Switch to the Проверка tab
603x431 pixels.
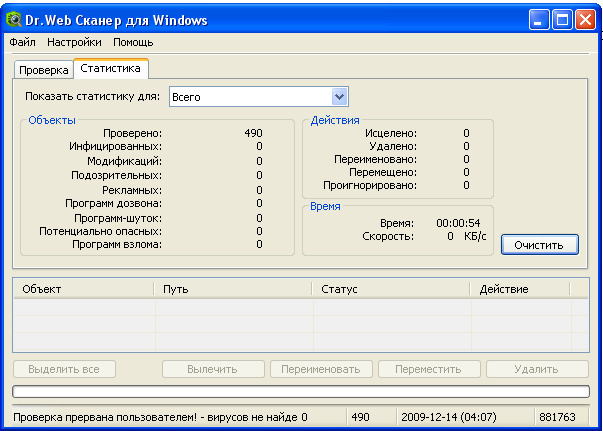44,70
